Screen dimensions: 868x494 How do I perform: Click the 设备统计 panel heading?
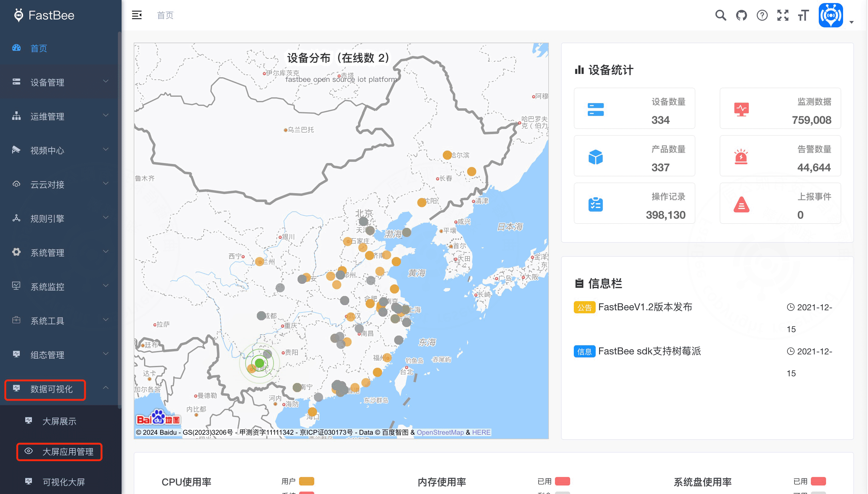pyautogui.click(x=604, y=70)
